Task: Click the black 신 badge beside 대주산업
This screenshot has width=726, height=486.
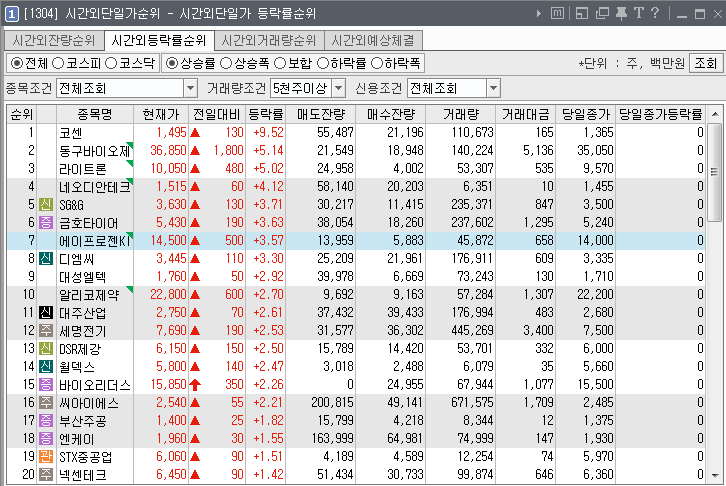Action: click(x=45, y=312)
